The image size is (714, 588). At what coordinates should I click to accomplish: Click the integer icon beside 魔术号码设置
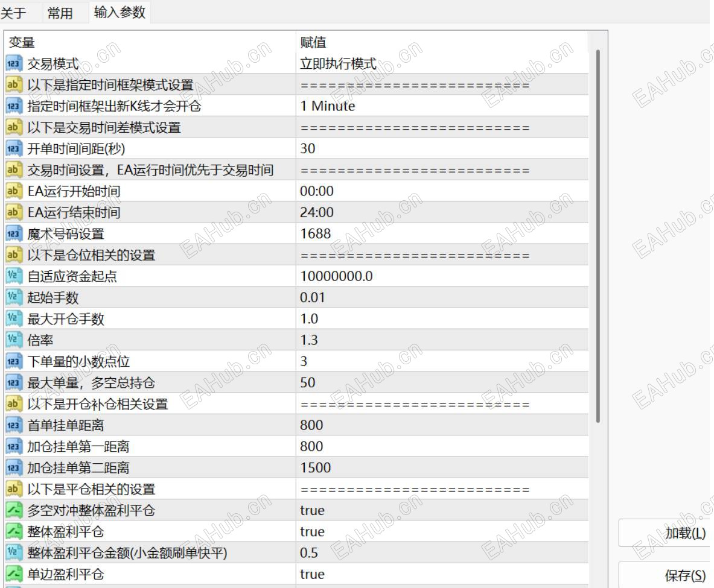[x=14, y=233]
